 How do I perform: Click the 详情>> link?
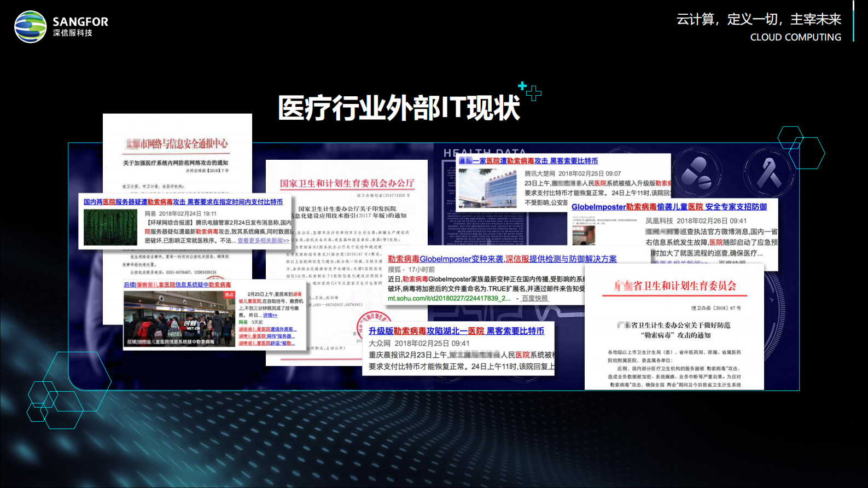click(x=270, y=315)
